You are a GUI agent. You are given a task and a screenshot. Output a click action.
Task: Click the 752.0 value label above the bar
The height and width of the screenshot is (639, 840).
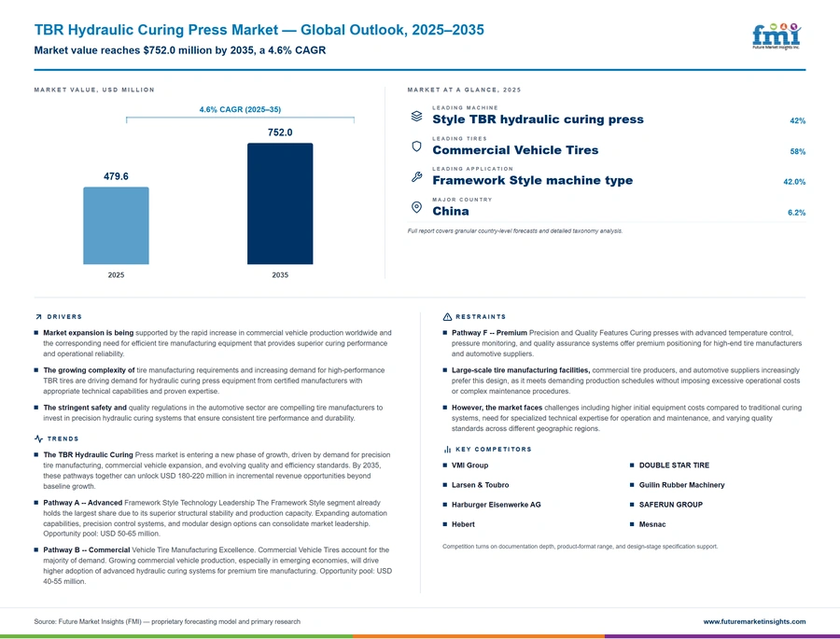tap(280, 132)
